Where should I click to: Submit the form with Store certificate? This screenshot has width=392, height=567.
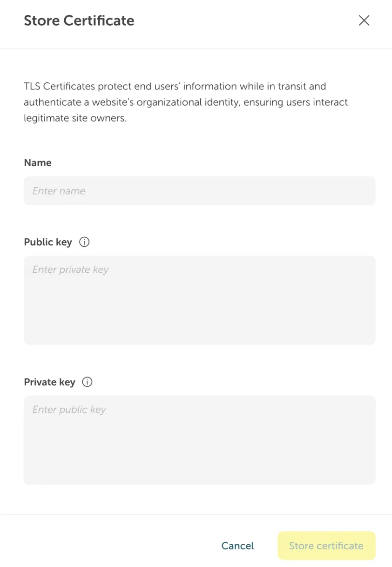pyautogui.click(x=326, y=546)
